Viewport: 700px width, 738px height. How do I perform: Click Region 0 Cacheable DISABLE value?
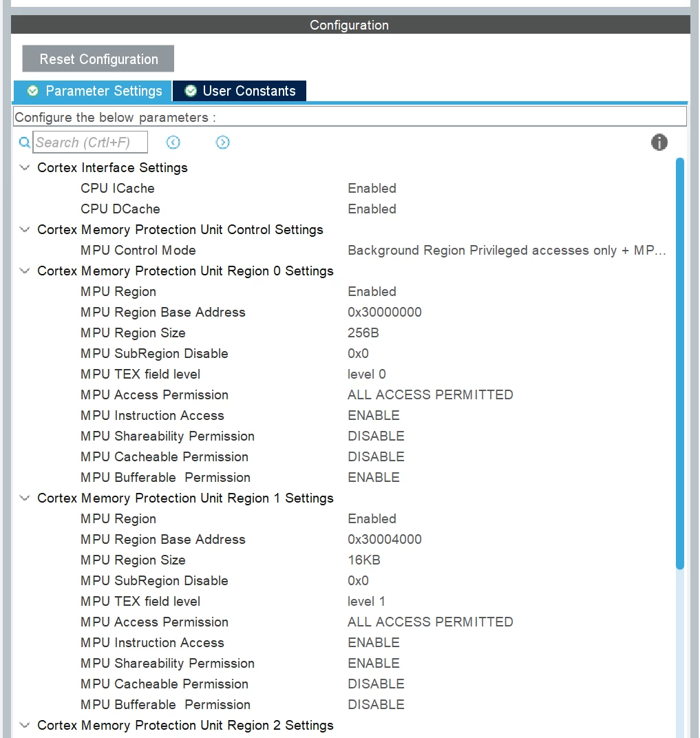[x=376, y=457]
